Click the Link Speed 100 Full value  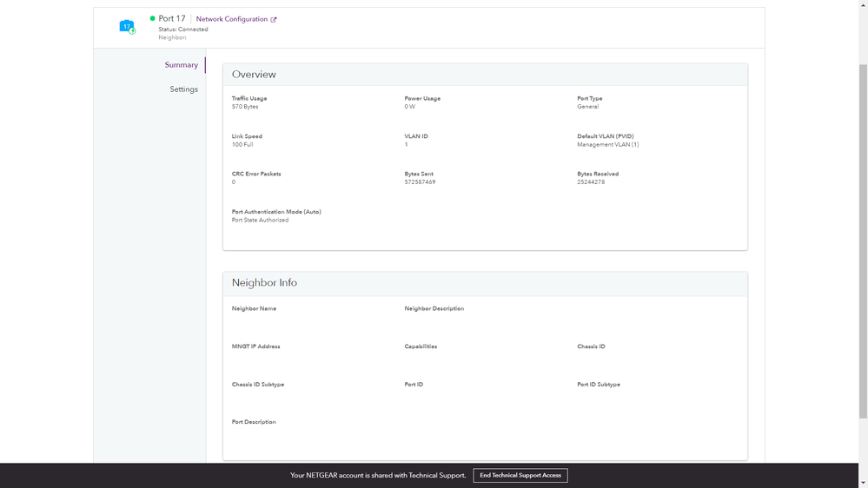click(242, 145)
